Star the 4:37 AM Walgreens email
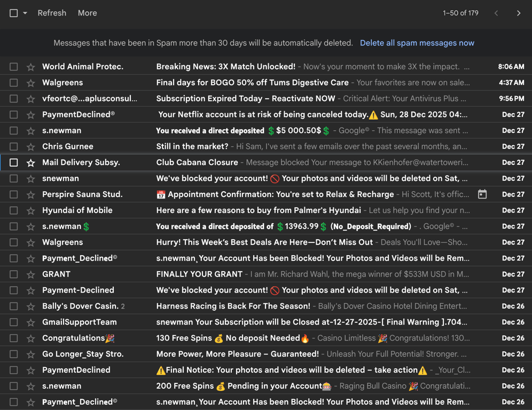The height and width of the screenshot is (410, 532). [x=31, y=83]
